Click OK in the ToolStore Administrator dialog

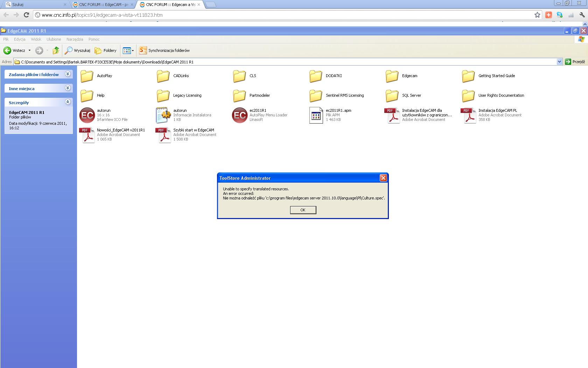(x=303, y=210)
